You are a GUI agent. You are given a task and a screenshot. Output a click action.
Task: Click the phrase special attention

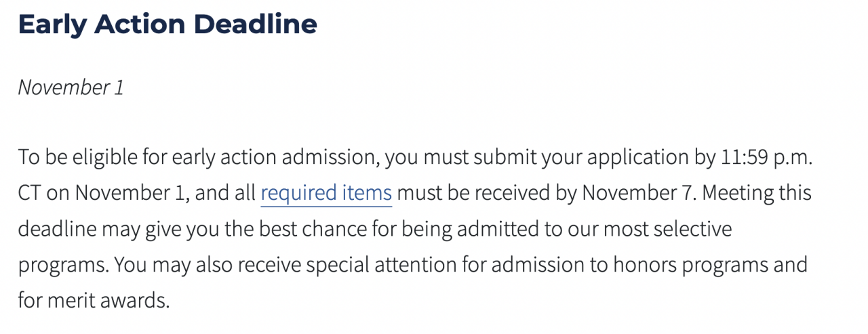click(397, 264)
